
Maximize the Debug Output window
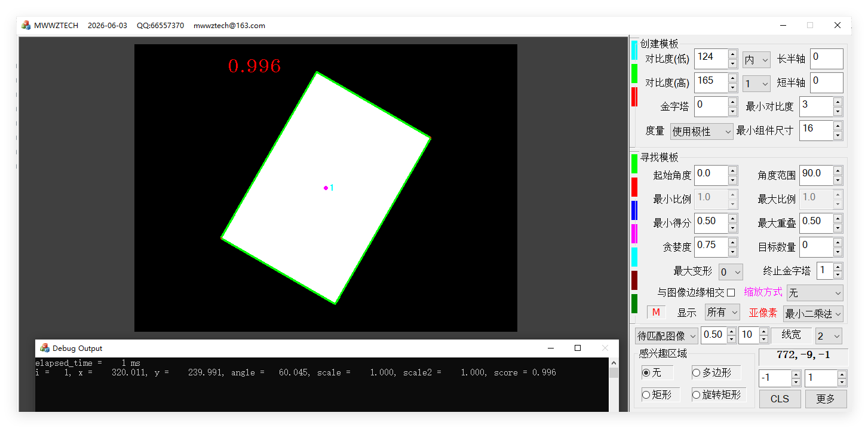pyautogui.click(x=578, y=348)
